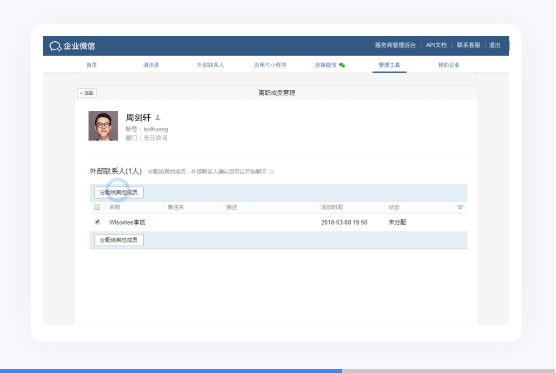The image size is (556, 373).
Task: Toggle the select-all checkbox in table header
Action: [97, 207]
